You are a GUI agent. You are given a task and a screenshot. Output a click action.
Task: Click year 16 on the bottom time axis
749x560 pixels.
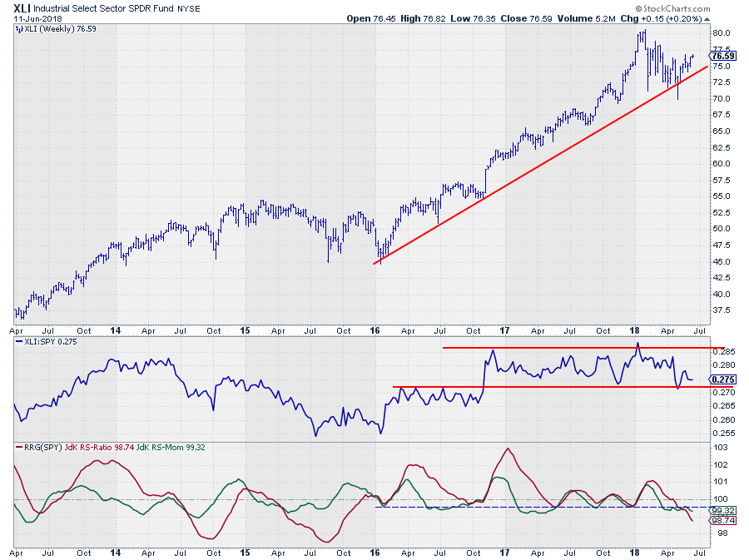375,553
